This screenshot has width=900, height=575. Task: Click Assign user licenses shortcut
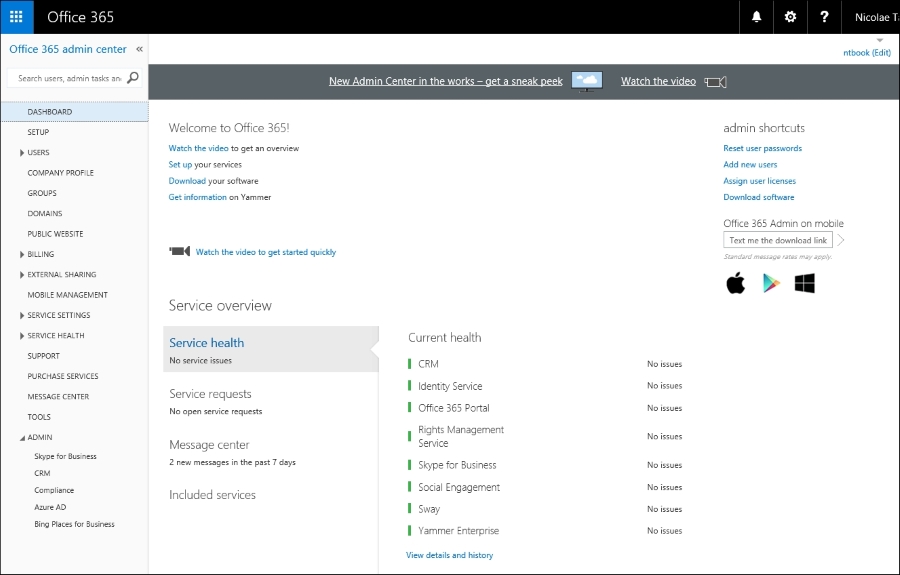(x=759, y=181)
